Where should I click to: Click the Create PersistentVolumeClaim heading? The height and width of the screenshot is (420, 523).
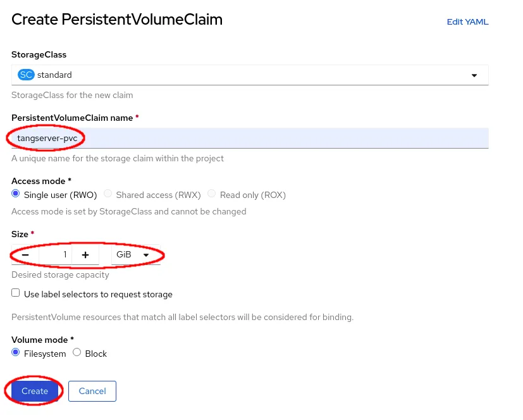click(x=116, y=20)
